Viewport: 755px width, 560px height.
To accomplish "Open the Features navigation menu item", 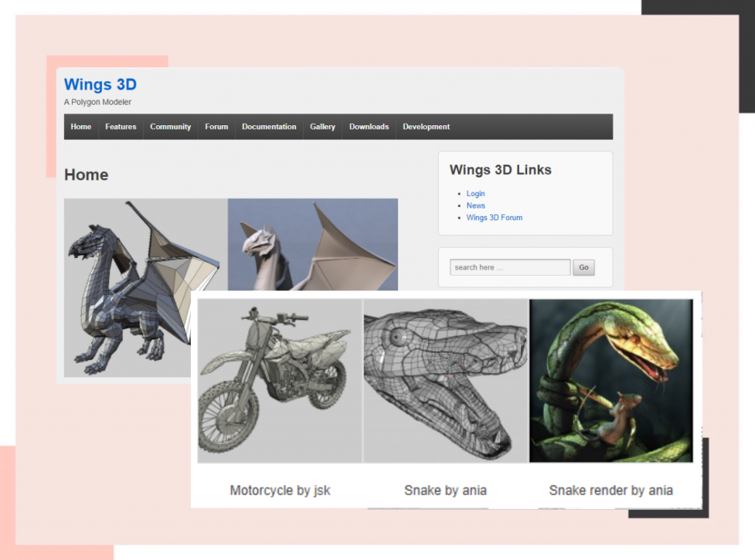I will [120, 127].
